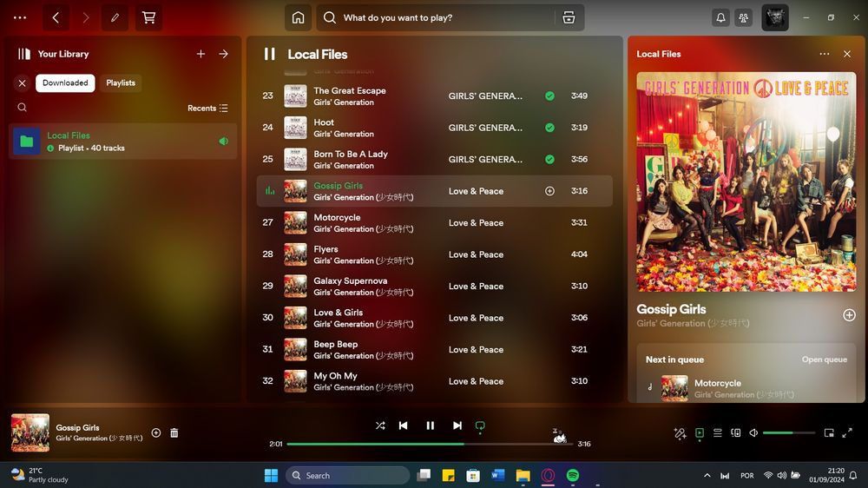Screen dimensions: 868x488
Task: Open the shopping cart icon
Action: 148,17
